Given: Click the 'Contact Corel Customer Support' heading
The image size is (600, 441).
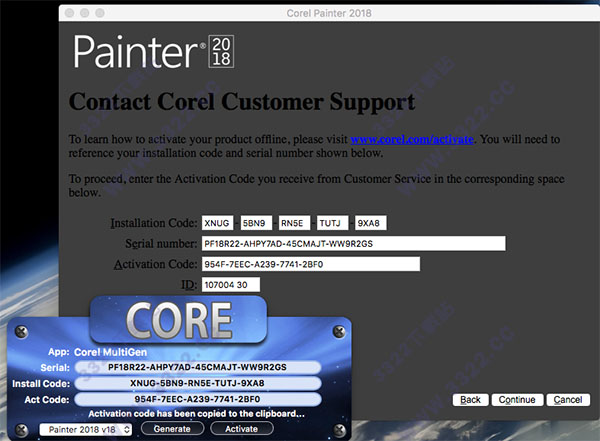Looking at the screenshot, I should point(242,102).
